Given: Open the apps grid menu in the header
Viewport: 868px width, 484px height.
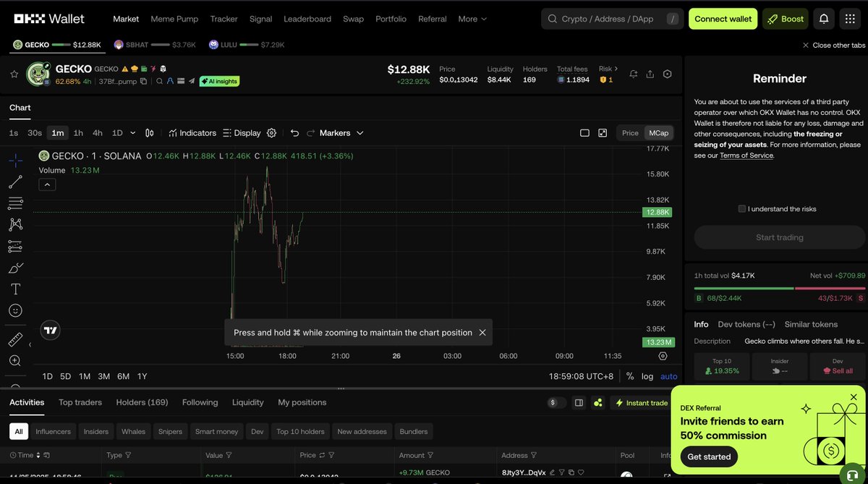Looking at the screenshot, I should [850, 19].
